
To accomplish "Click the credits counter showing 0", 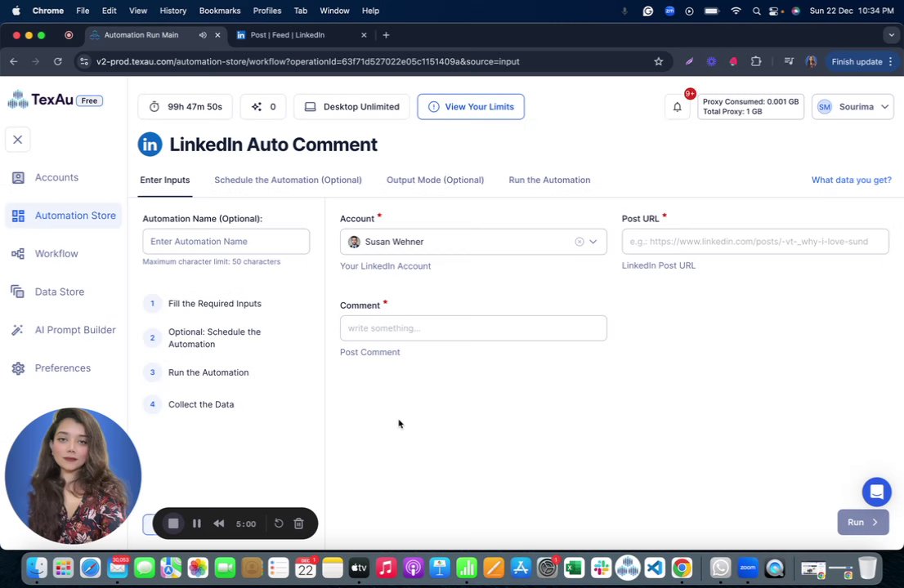I will [x=263, y=106].
